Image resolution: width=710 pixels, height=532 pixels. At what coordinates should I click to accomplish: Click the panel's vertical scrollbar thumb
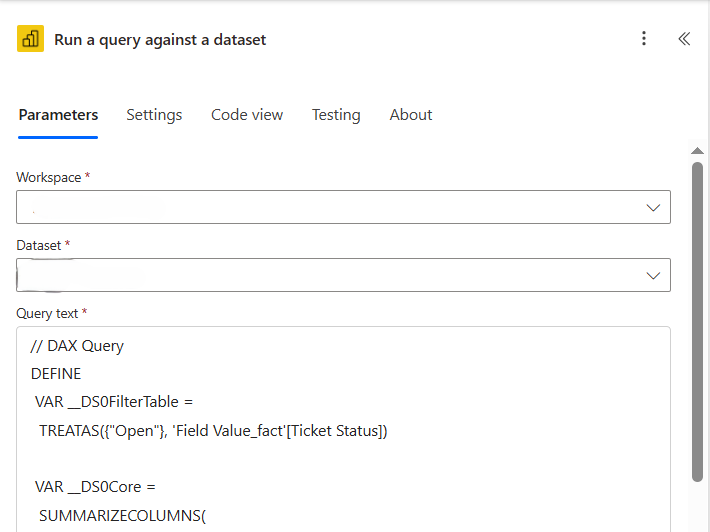point(697,320)
